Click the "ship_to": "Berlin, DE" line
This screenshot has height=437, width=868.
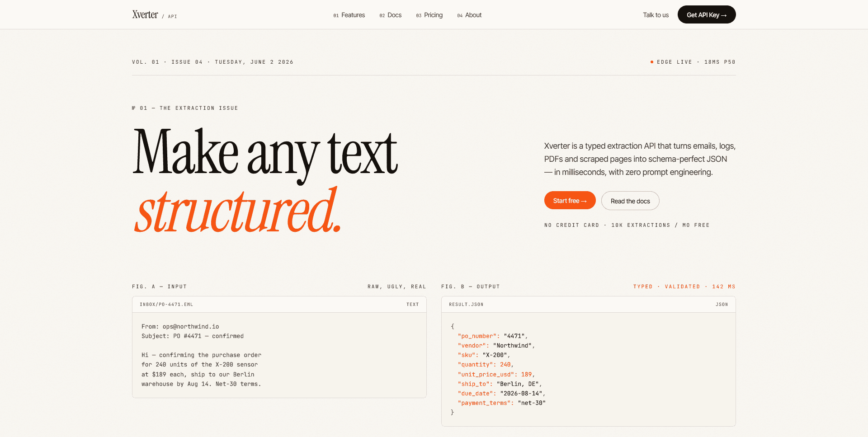[500, 384]
